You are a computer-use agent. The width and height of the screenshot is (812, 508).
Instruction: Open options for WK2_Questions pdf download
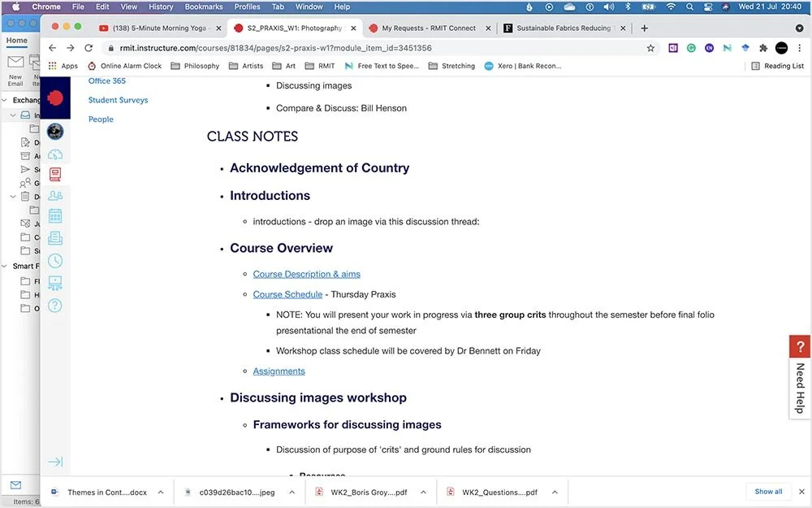tap(555, 493)
